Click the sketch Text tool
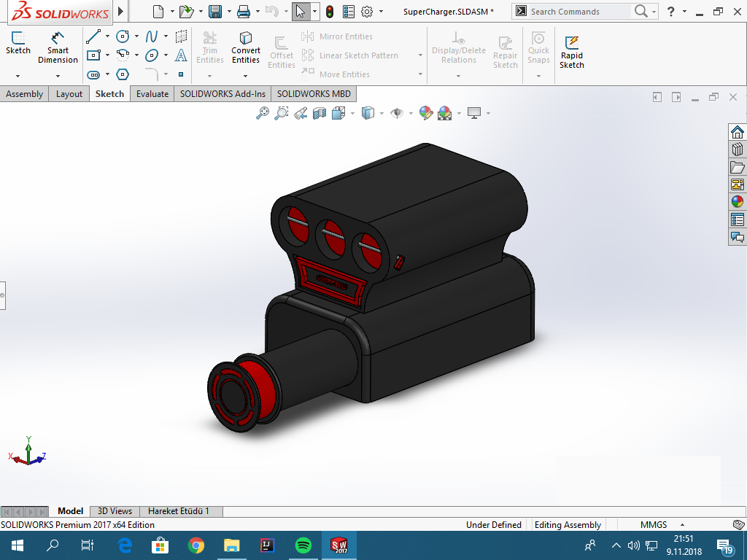The width and height of the screenshot is (747, 560). coord(181,55)
